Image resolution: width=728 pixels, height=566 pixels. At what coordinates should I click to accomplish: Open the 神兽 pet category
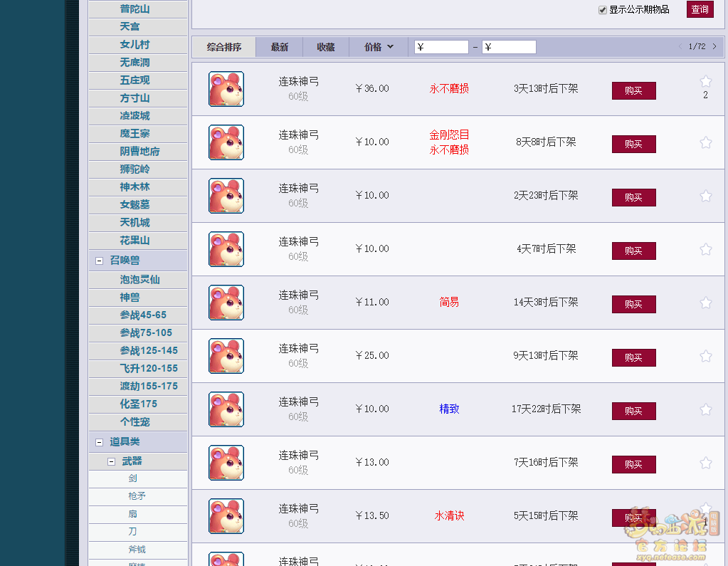138,297
